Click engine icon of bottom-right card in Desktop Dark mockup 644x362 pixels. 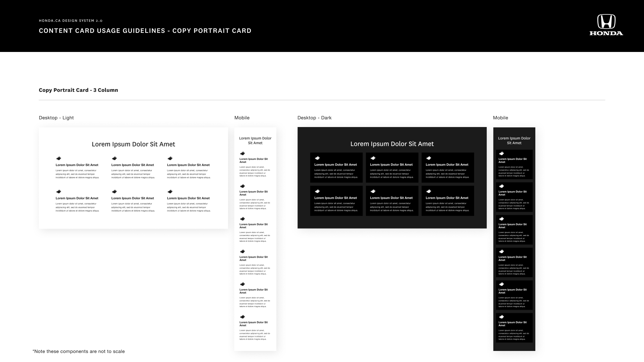[x=428, y=191]
